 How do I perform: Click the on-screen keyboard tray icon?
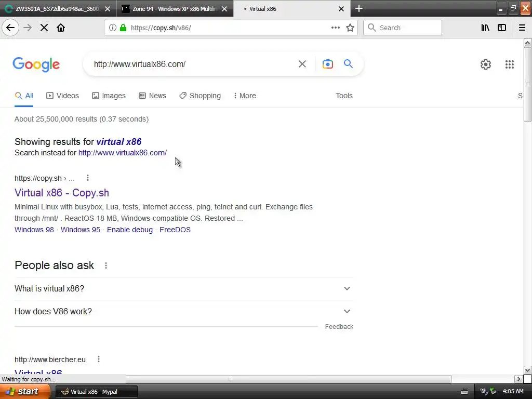point(464,392)
